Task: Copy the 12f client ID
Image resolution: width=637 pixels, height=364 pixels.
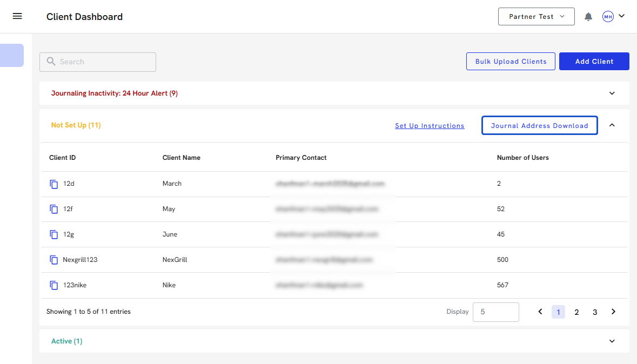Action: pyautogui.click(x=54, y=209)
